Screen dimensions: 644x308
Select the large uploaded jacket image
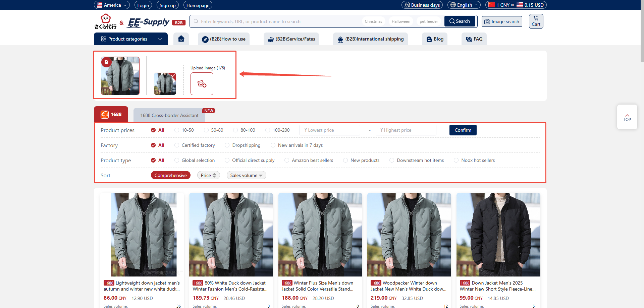120,76
